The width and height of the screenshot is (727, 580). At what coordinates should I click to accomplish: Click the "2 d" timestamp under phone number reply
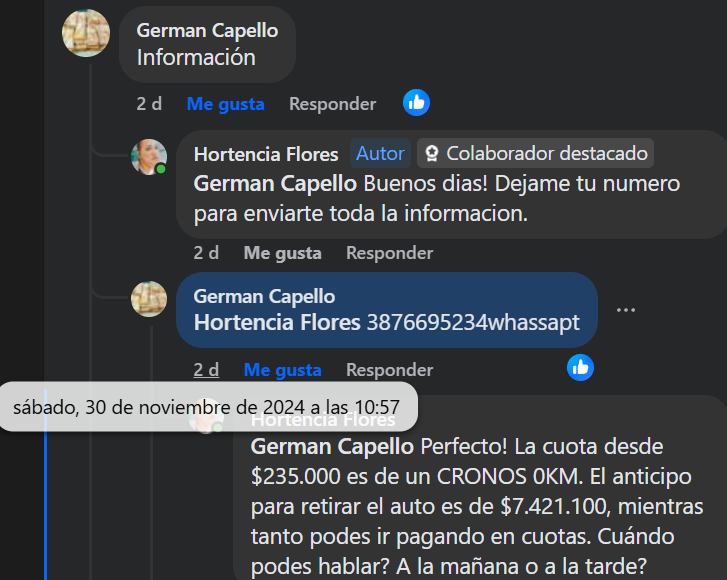(x=206, y=370)
